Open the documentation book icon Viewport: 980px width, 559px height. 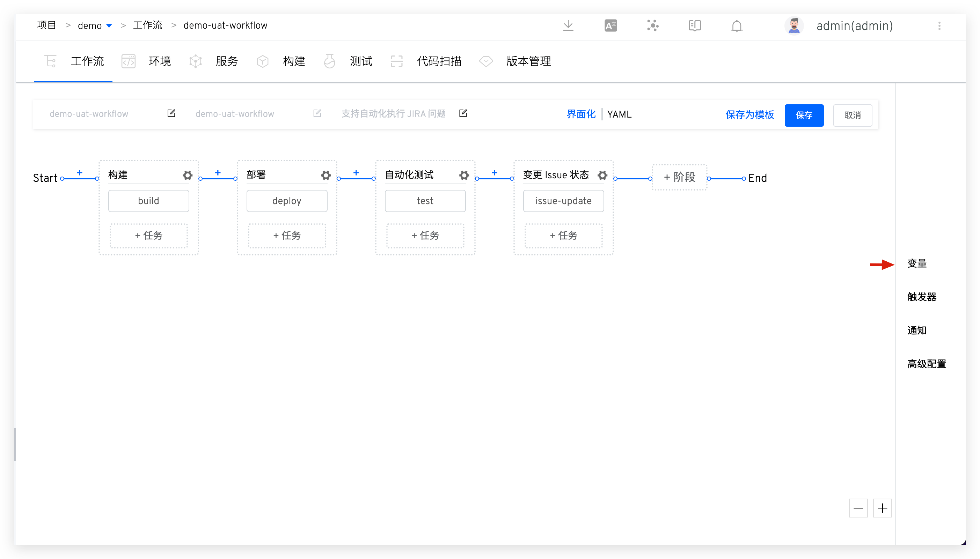pos(694,26)
